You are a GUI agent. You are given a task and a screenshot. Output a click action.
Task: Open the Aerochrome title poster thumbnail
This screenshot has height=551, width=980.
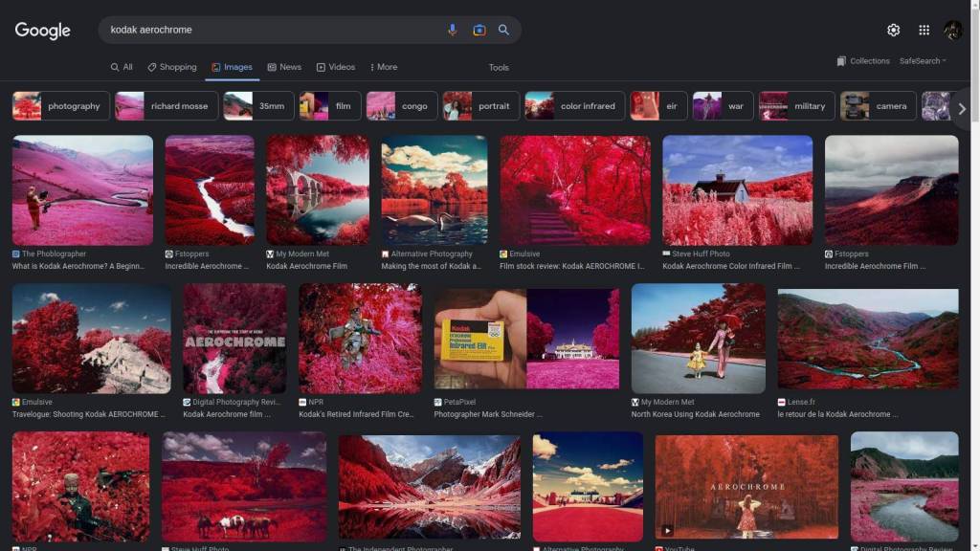[x=235, y=339]
